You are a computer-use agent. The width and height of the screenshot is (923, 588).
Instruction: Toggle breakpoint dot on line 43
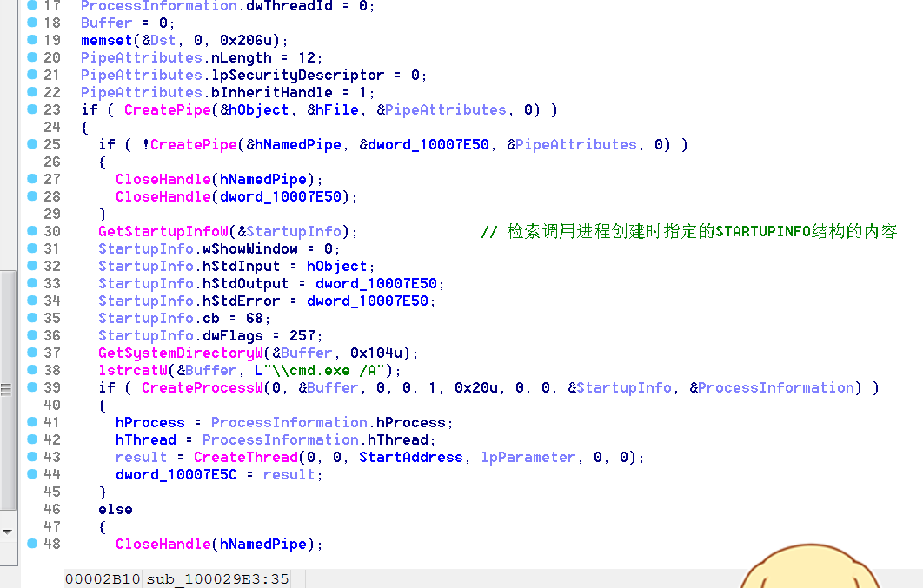pos(32,457)
